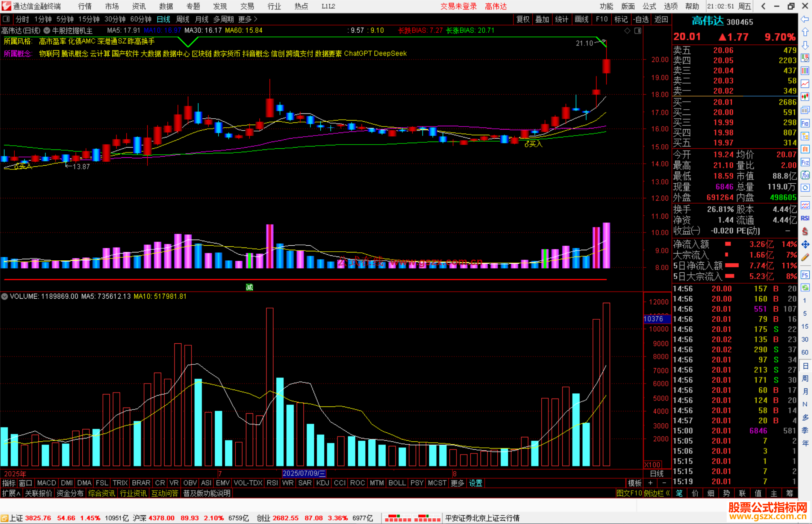Click the red S icon in sidebar
812x524 pixels.
805,231
